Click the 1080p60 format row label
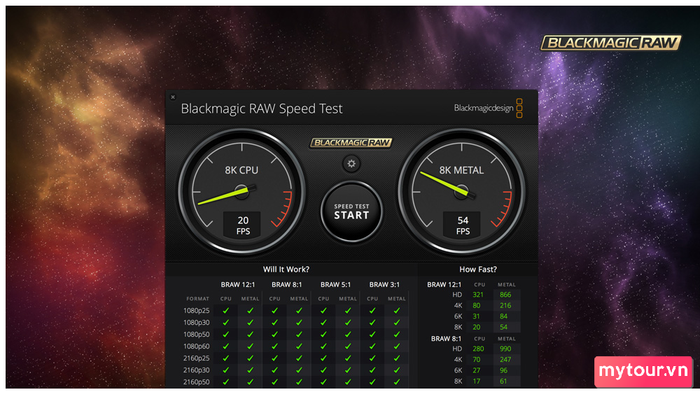The image size is (700, 397). click(x=196, y=346)
